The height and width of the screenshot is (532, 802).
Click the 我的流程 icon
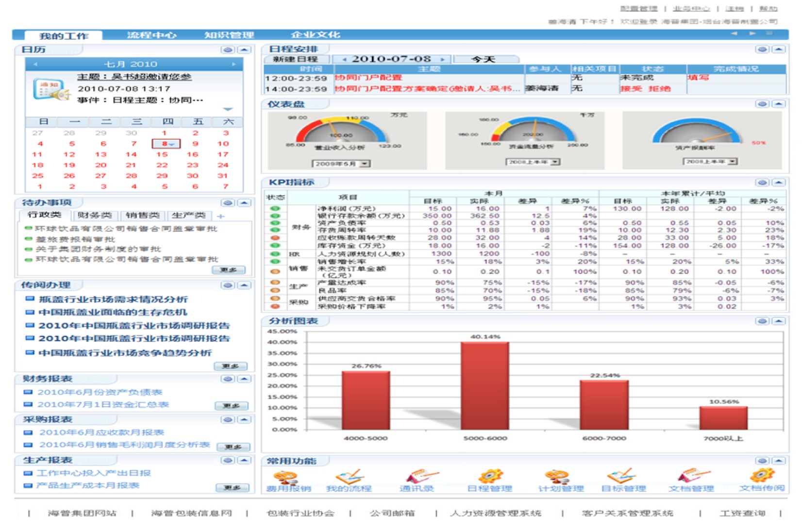[349, 477]
